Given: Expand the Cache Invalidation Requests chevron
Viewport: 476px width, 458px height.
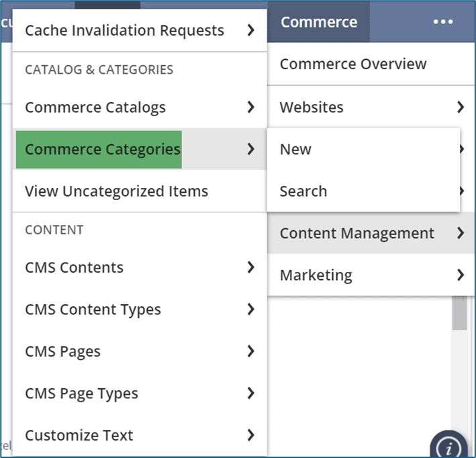Looking at the screenshot, I should tap(250, 30).
